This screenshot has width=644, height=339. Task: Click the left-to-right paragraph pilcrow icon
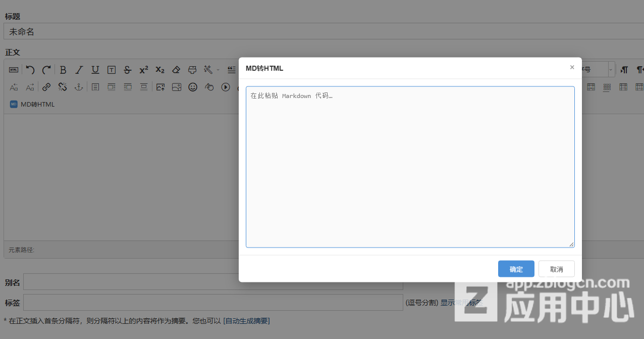point(624,70)
